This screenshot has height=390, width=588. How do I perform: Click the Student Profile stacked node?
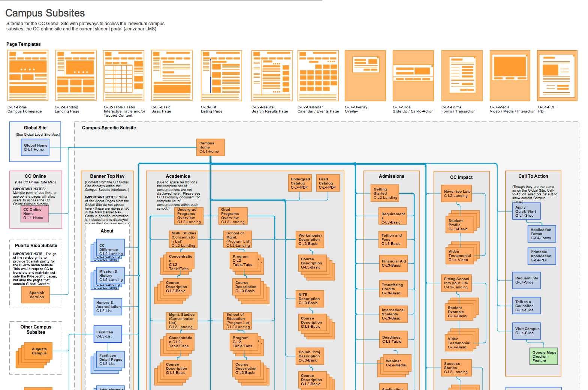[460, 225]
